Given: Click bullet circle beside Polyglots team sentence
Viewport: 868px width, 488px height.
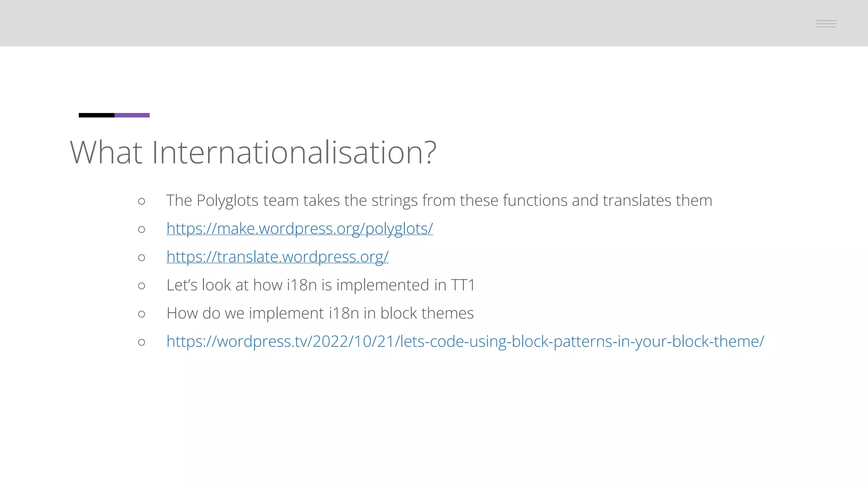Looking at the screenshot, I should pos(142,201).
